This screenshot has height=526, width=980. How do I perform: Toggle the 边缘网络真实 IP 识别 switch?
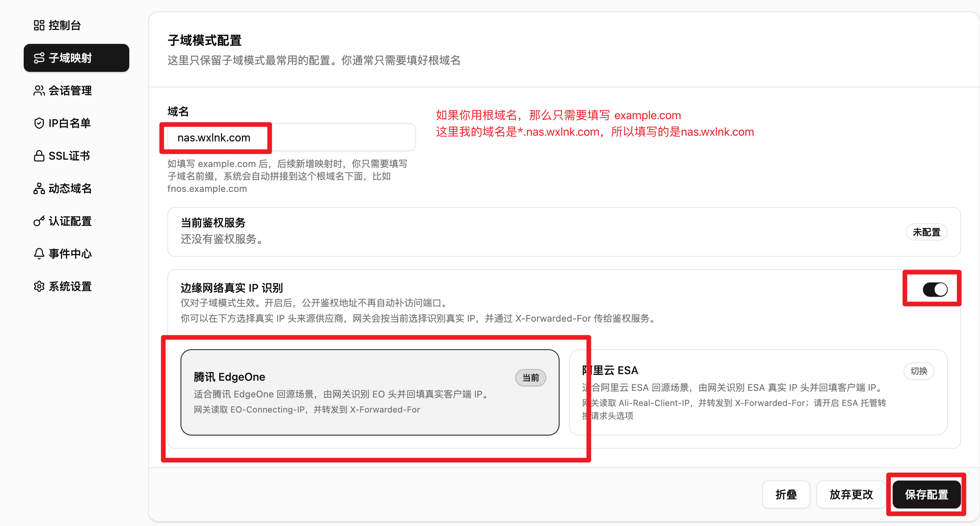pyautogui.click(x=935, y=289)
